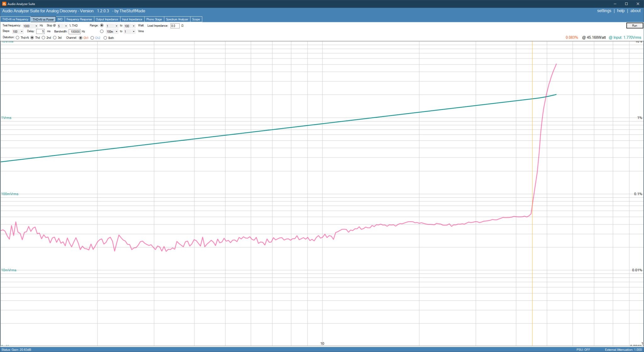Viewport: 644px width, 352px height.
Task: Select Both channels radio button
Action: click(105, 38)
